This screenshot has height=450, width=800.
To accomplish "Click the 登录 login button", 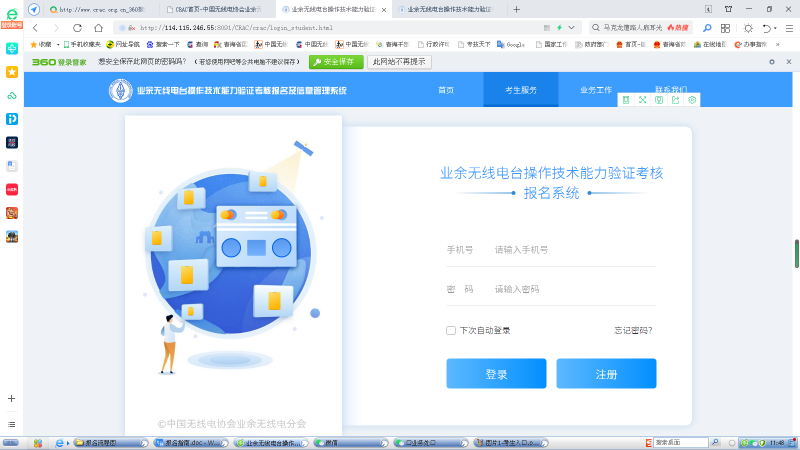I will 496,374.
